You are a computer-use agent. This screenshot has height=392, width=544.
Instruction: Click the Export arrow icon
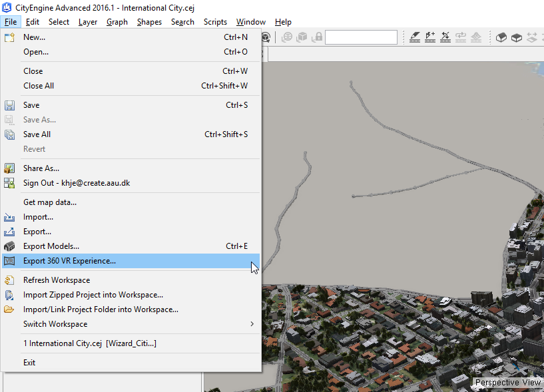(9, 232)
